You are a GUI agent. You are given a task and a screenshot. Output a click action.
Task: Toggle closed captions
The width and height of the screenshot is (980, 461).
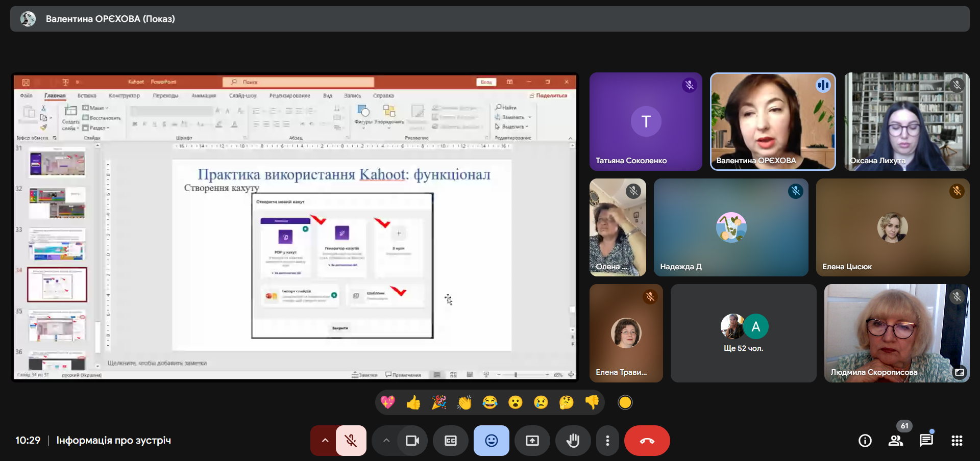pos(450,441)
